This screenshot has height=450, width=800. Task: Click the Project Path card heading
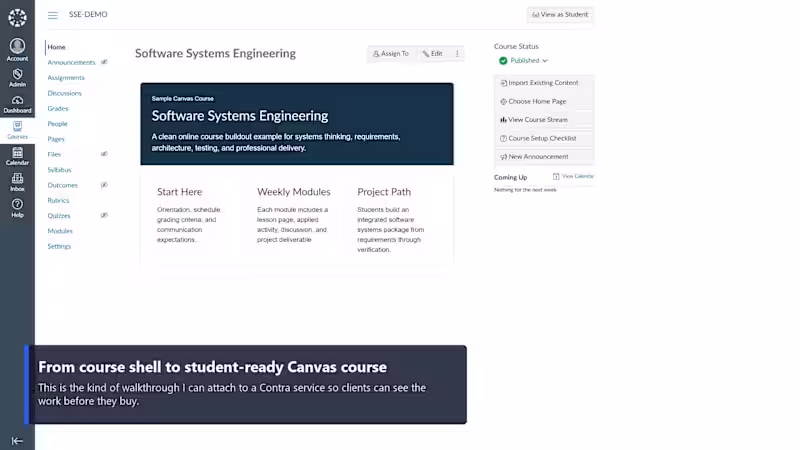click(384, 192)
